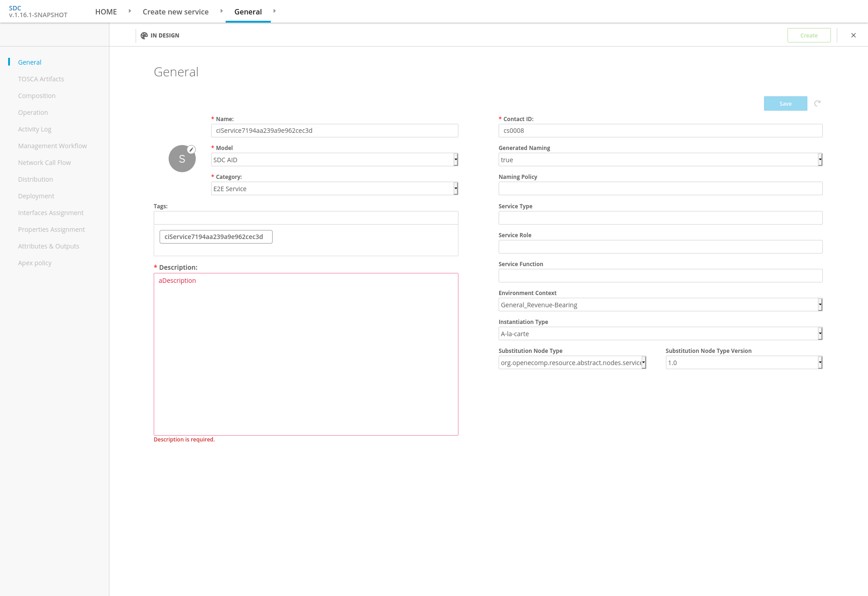Click arrow after General breadcrumb
Screen dimensions: 868x596
tap(274, 11)
